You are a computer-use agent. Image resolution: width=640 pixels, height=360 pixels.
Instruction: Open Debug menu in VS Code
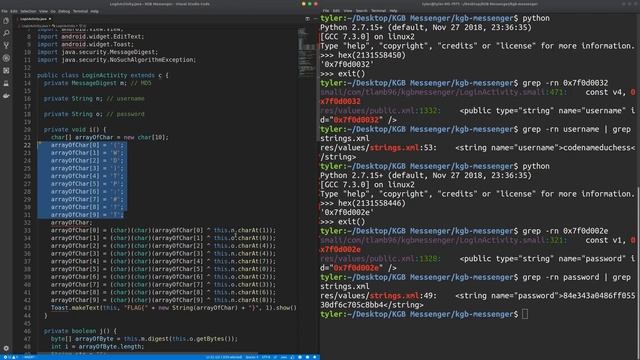pos(64,11)
